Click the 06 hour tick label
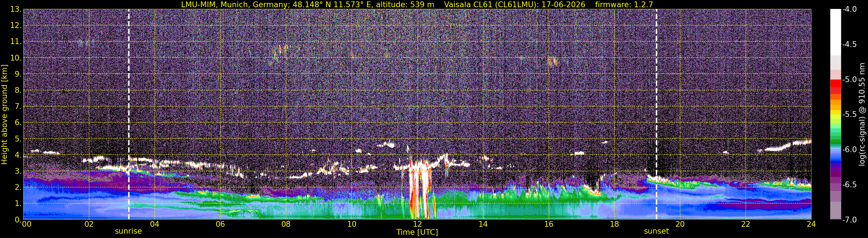Screen dimensions: 868x238 pos(220,224)
